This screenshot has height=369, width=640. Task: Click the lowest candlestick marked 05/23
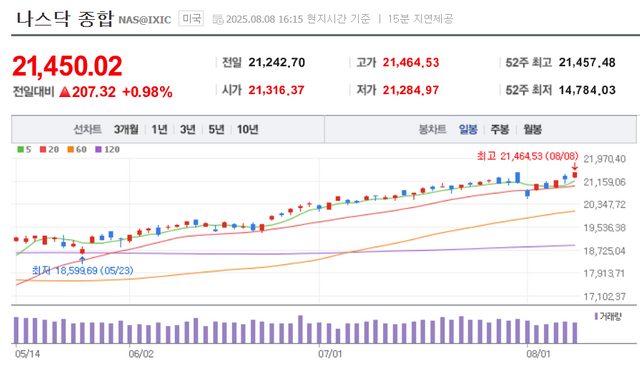point(82,251)
